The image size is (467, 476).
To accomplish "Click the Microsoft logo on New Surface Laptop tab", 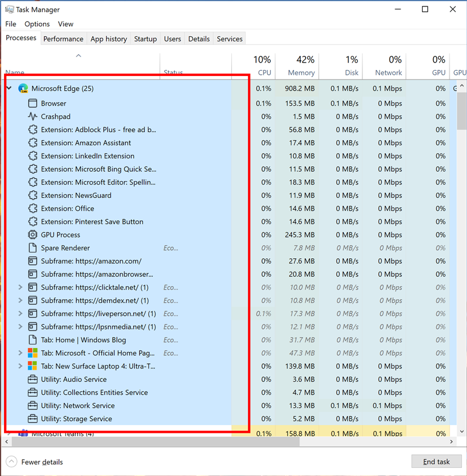I will [x=33, y=366].
